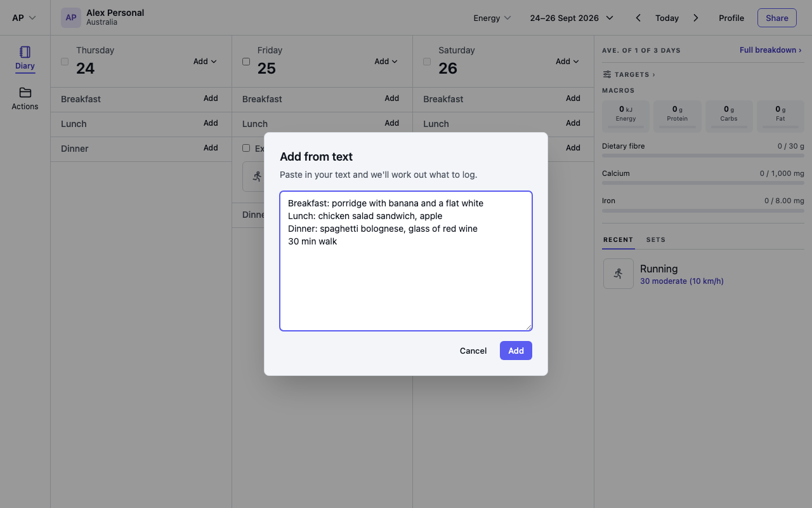Viewport: 812px width, 508px height.
Task: Open the AP workspace switcher dropdown
Action: 24,18
